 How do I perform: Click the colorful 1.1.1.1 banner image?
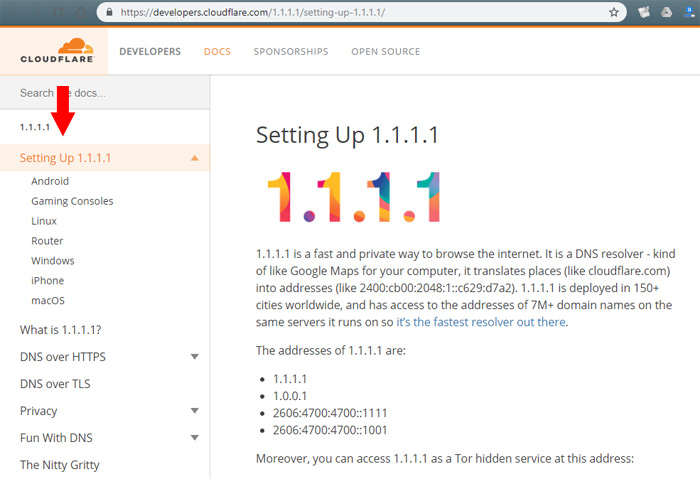(x=353, y=197)
